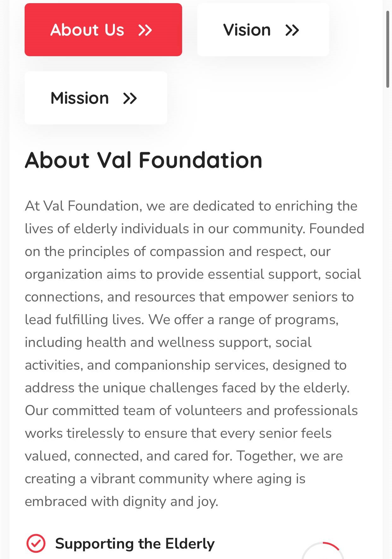Switch to the Vision tab
Image resolution: width=392 pixels, height=559 pixels.
[x=247, y=30]
